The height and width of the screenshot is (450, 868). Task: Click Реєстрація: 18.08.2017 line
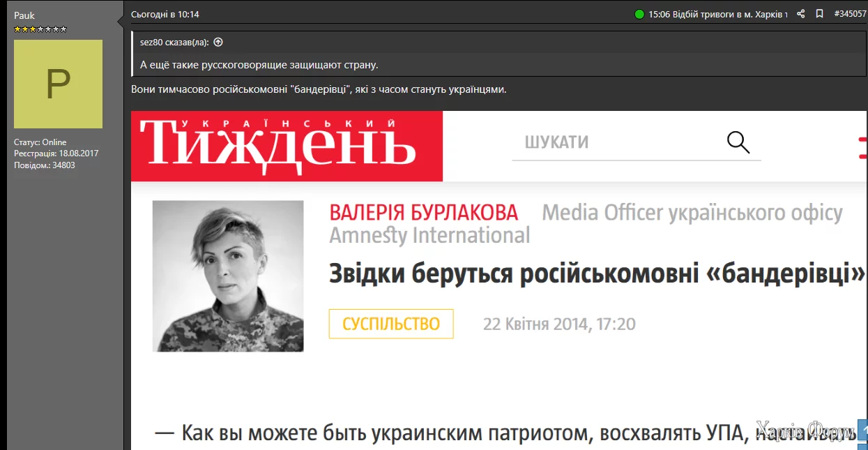(x=56, y=153)
